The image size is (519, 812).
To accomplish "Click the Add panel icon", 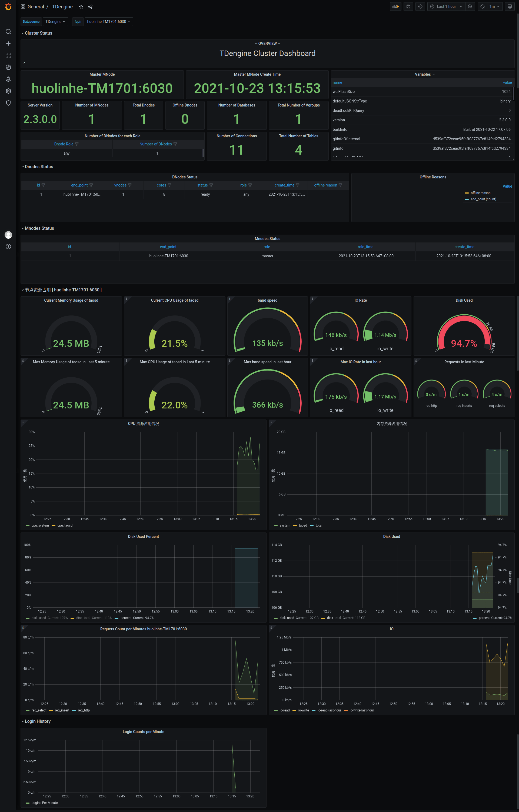I will [395, 6].
